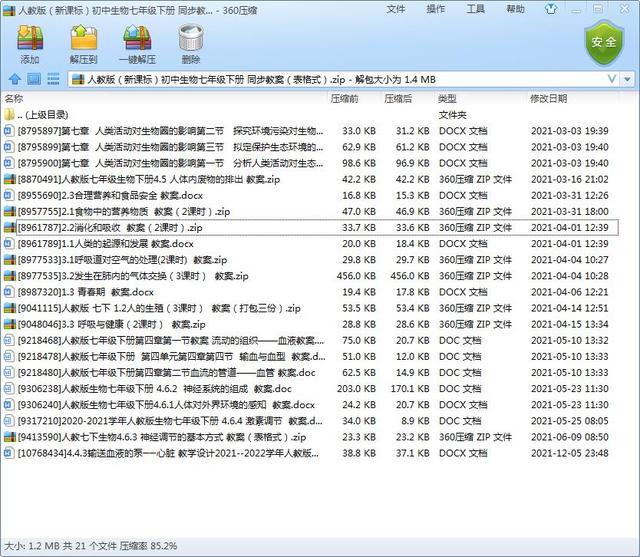
Task: Click the 添加 (Add) toolbar icon
Action: (30, 38)
